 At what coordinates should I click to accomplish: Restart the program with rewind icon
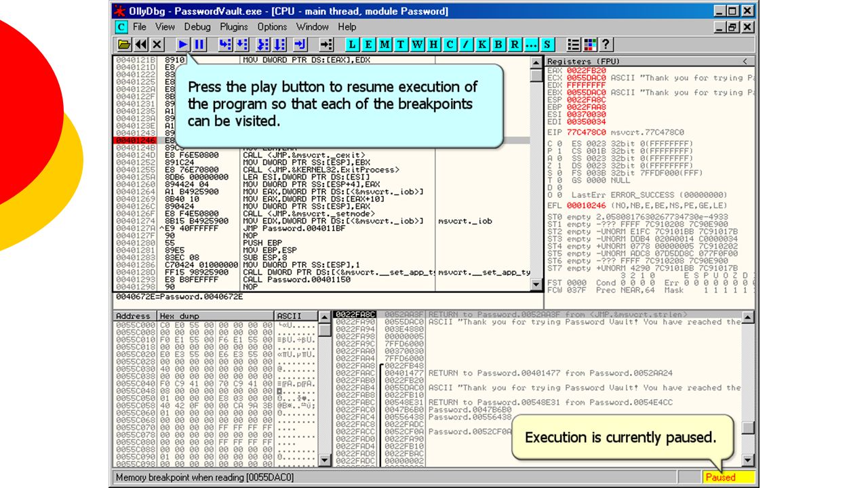point(141,44)
